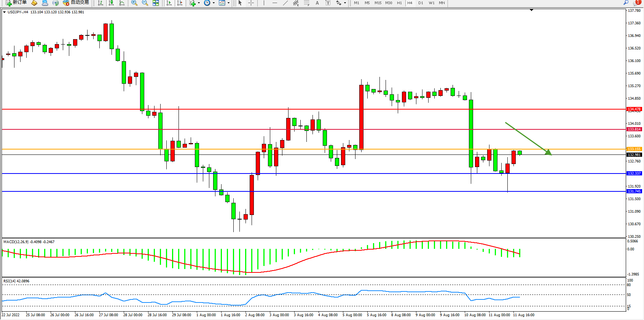Click the chart shift triangle marker
Viewport: 644px width, 320px height.
(531, 10)
